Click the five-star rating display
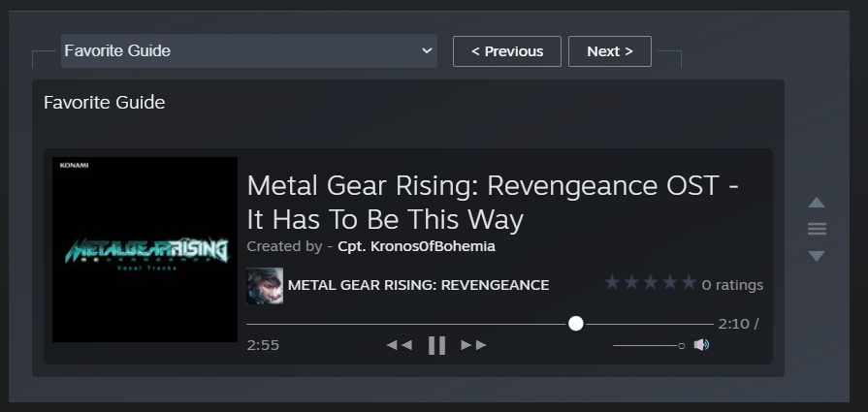The image size is (868, 412). click(651, 283)
